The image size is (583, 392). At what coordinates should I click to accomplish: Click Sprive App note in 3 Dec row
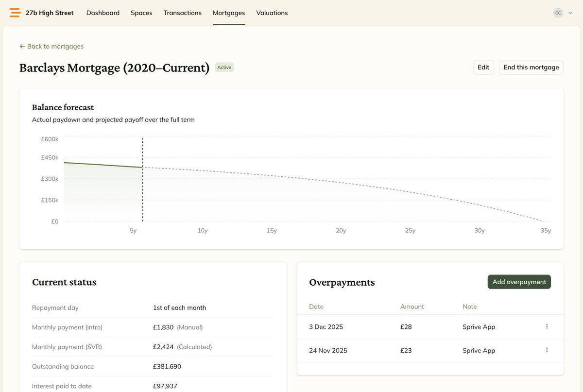pyautogui.click(x=479, y=327)
